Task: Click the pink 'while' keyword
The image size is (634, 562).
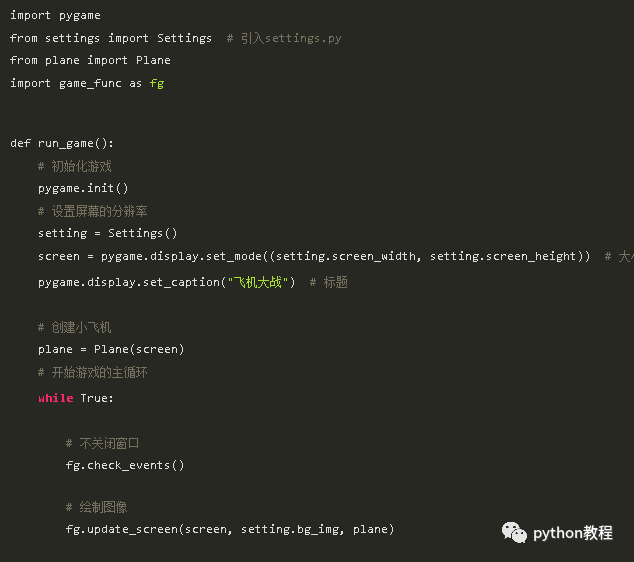Action: (x=56, y=398)
